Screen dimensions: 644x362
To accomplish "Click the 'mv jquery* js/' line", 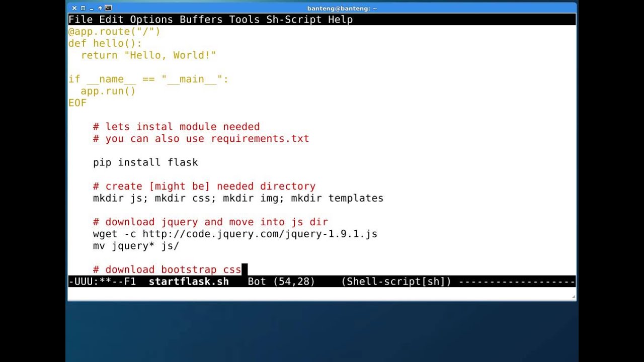I will [x=136, y=246].
